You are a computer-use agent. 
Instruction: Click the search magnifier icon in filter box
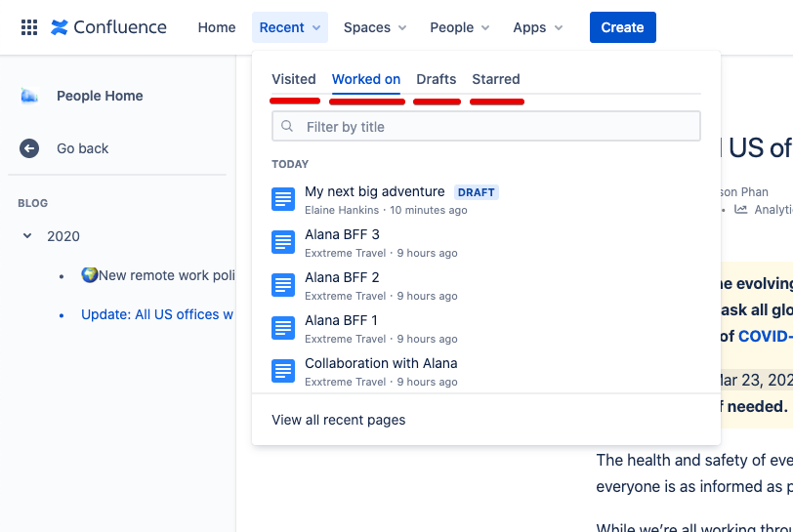[287, 126]
